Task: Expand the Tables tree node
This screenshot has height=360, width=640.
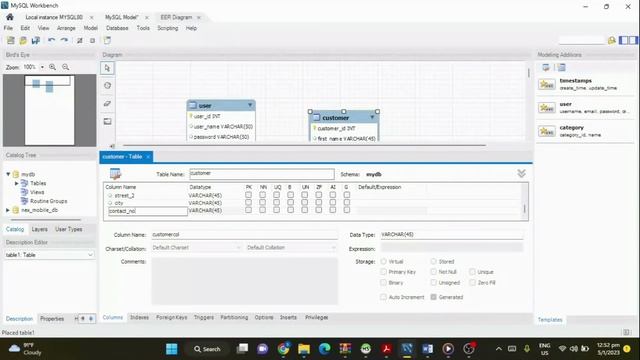Action: [x=17, y=183]
